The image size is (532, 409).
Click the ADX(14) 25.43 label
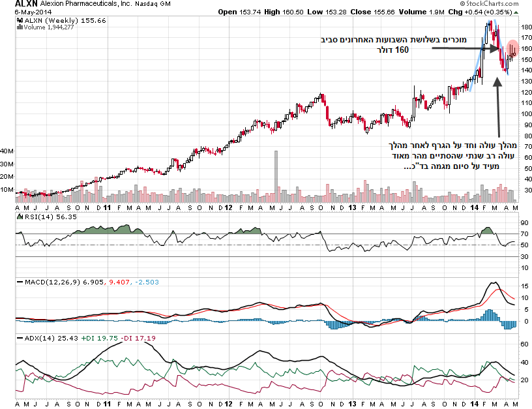pyautogui.click(x=52, y=339)
